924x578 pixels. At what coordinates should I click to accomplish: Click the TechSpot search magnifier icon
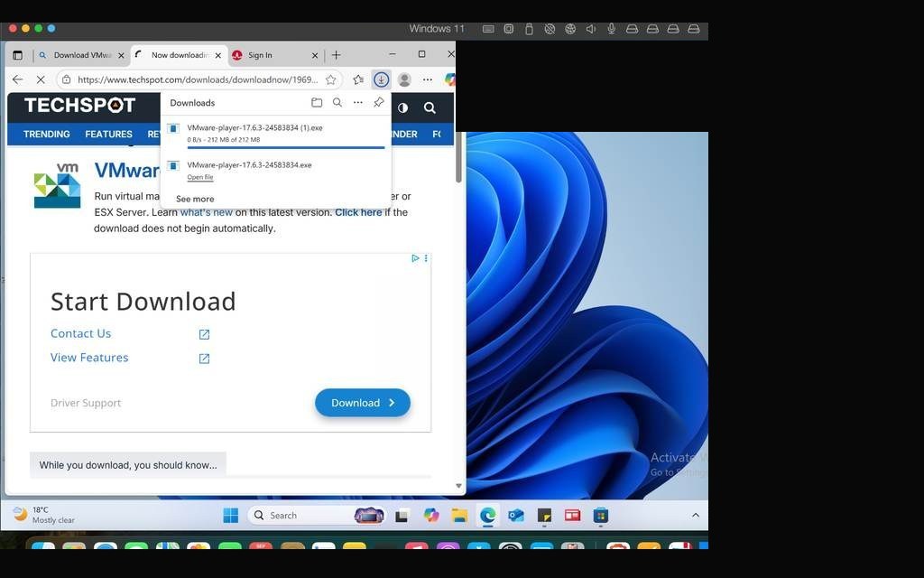click(x=430, y=108)
